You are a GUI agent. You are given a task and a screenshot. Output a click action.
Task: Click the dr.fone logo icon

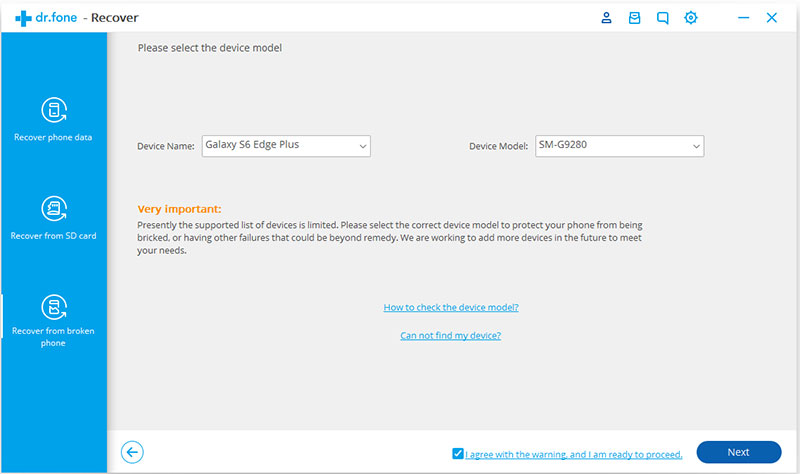pyautogui.click(x=23, y=18)
